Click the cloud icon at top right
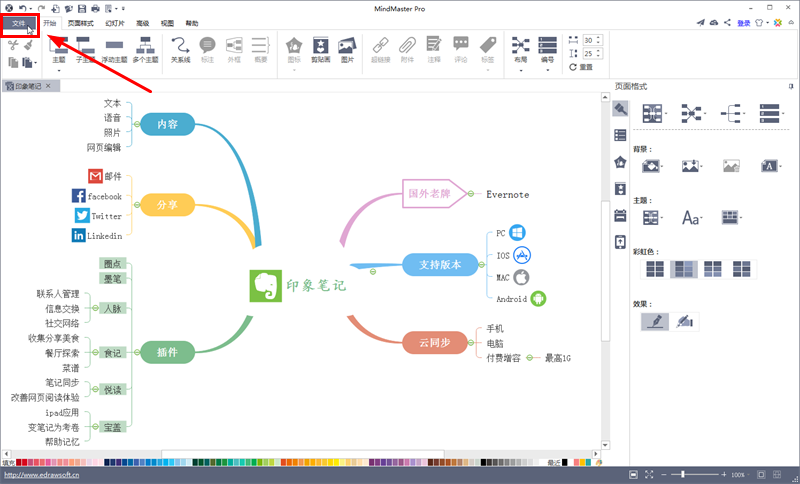Image resolution: width=800 pixels, height=484 pixels. 714,23
